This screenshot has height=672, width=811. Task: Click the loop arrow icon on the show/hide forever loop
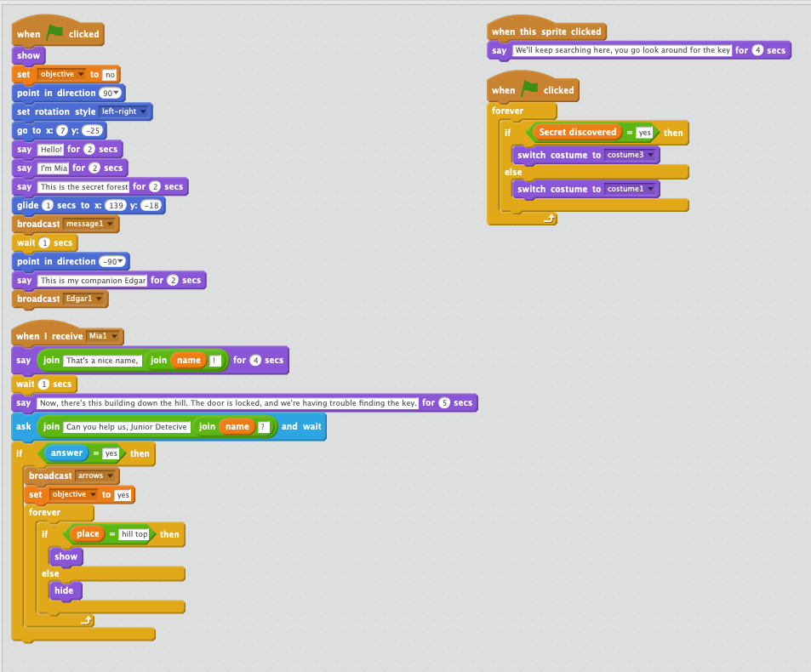(x=86, y=620)
